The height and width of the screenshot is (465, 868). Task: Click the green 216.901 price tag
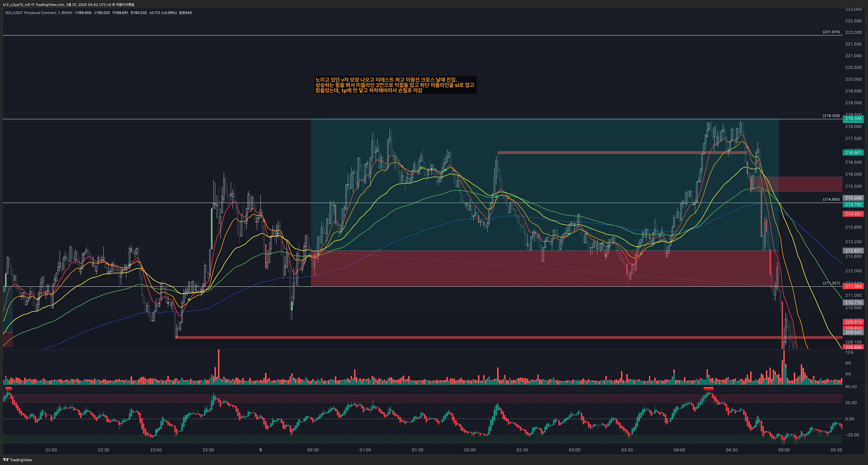pos(853,153)
